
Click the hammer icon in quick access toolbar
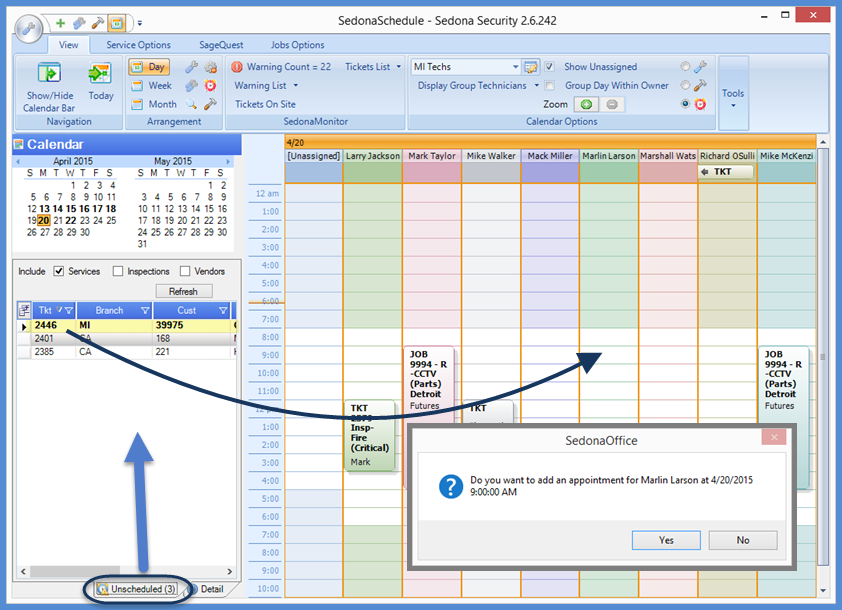(x=98, y=23)
